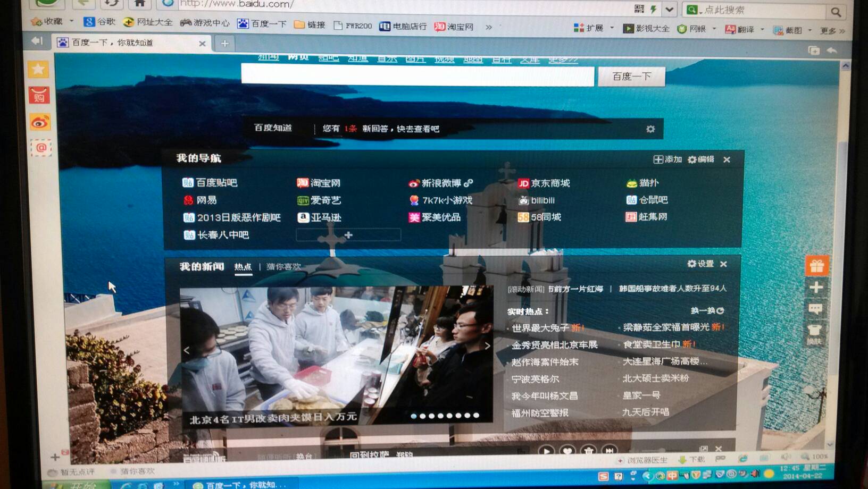This screenshot has width=868, height=489.
Task: Open the 爱奇艺 navigation link
Action: coord(319,200)
